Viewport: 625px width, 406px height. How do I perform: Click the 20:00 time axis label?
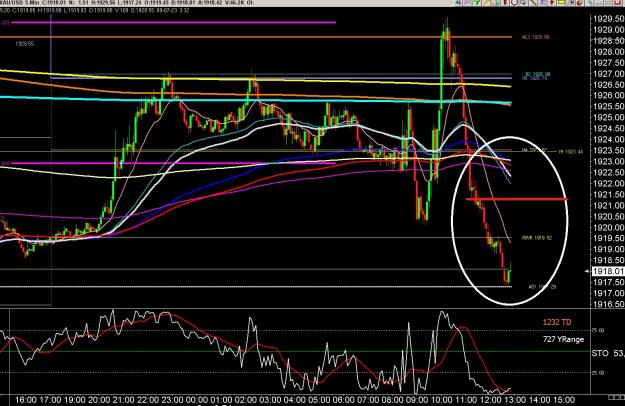click(x=99, y=400)
